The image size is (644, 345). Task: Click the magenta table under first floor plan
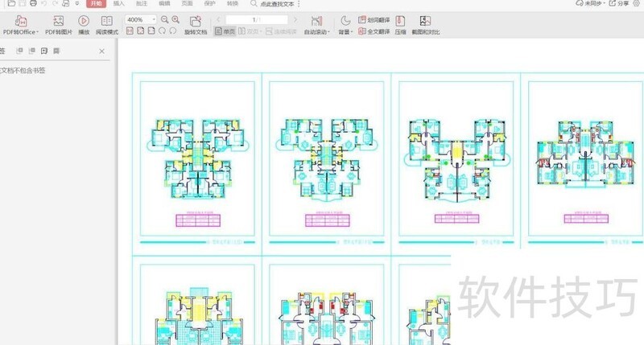[x=198, y=220]
